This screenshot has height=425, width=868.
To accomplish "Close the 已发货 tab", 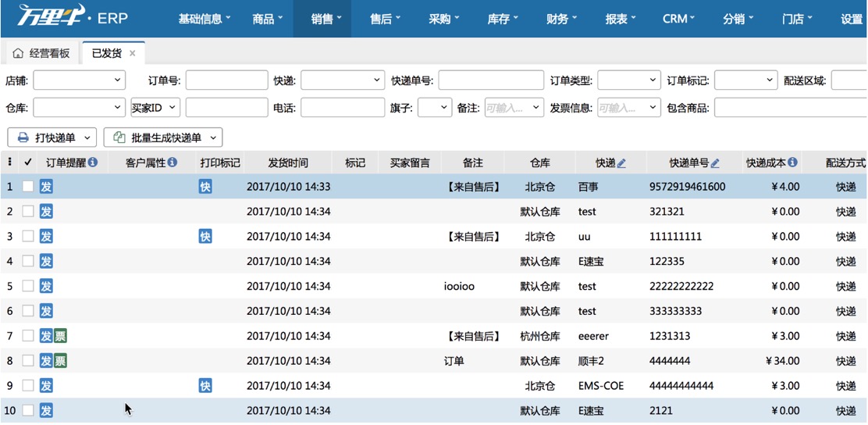I will pyautogui.click(x=132, y=53).
